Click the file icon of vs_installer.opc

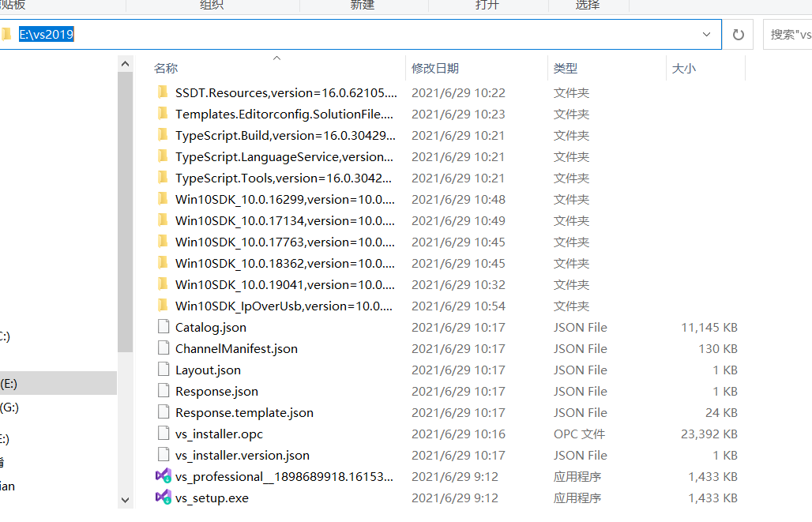164,433
